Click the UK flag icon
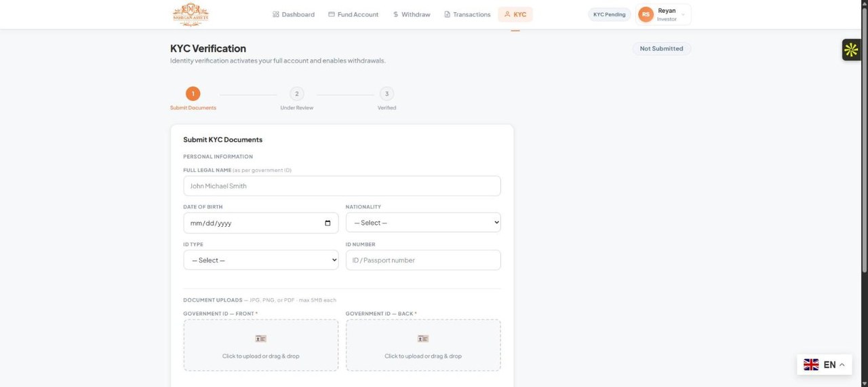Viewport: 868px width, 387px height. (811, 365)
